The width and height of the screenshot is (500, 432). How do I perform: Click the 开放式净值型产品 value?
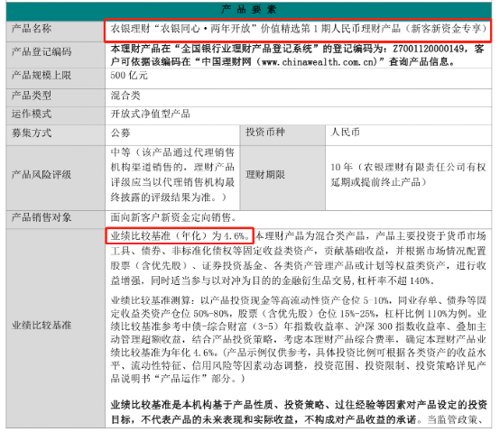[x=150, y=114]
